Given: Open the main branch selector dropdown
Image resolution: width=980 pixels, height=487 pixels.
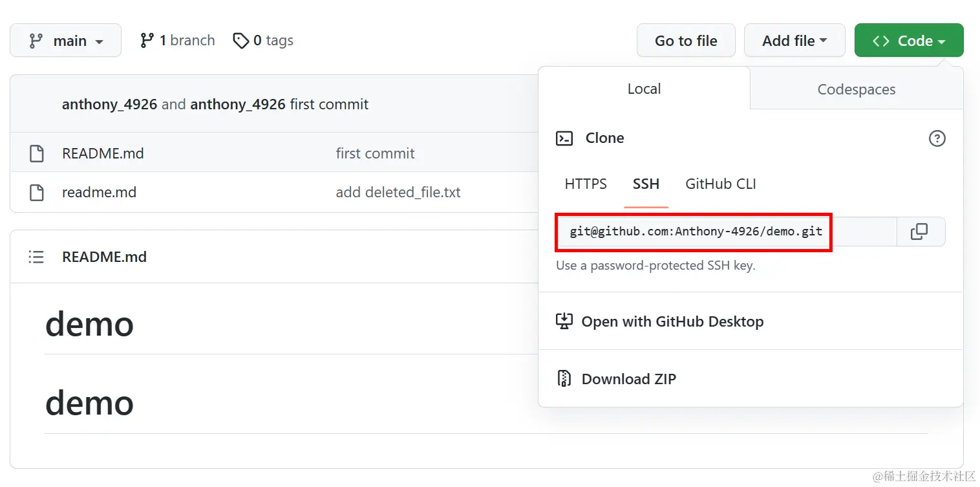Looking at the screenshot, I should point(65,40).
